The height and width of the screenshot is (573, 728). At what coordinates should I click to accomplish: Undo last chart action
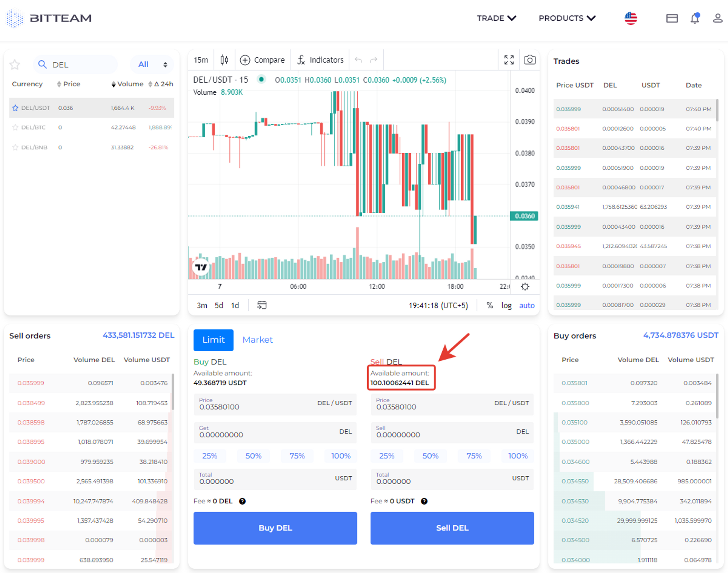pyautogui.click(x=358, y=60)
